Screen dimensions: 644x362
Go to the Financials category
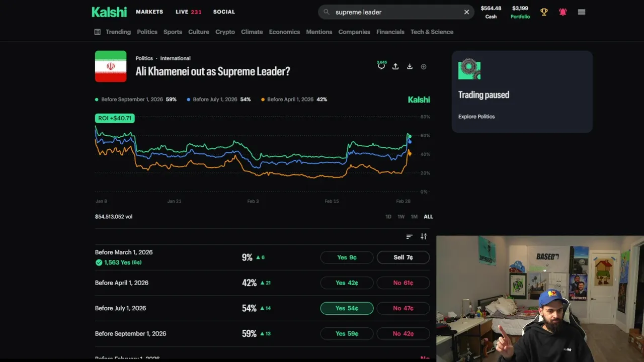390,32
